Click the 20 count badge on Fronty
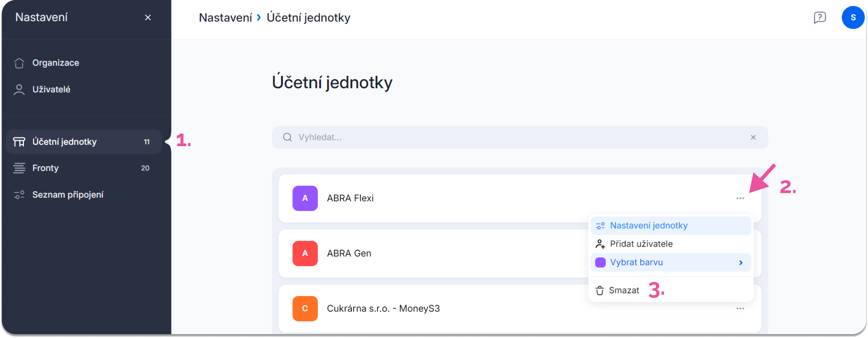868x338 pixels. click(145, 168)
